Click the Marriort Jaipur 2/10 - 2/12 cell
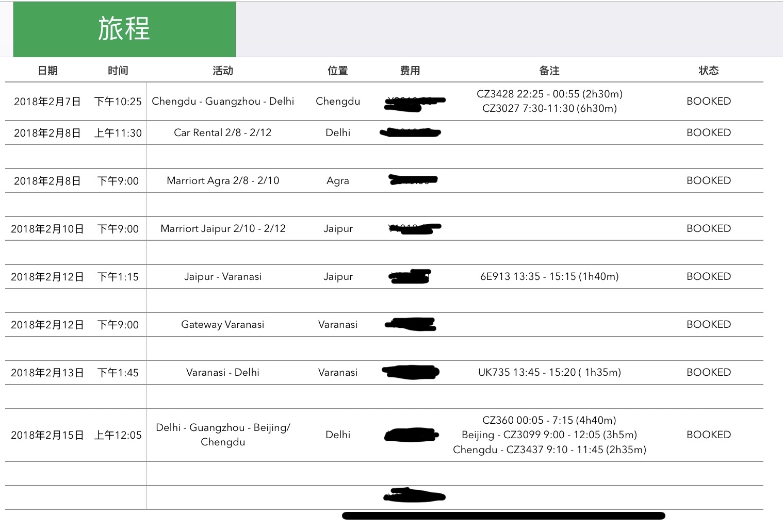783x532 pixels. pyautogui.click(x=223, y=229)
